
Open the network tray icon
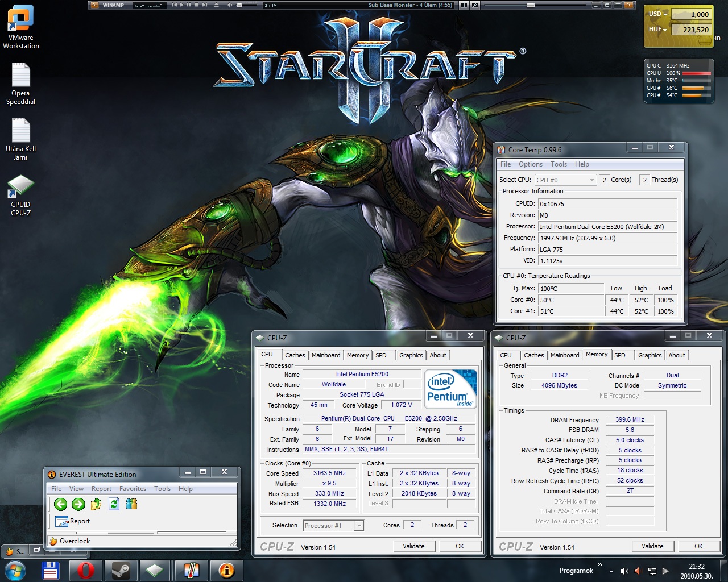point(652,571)
